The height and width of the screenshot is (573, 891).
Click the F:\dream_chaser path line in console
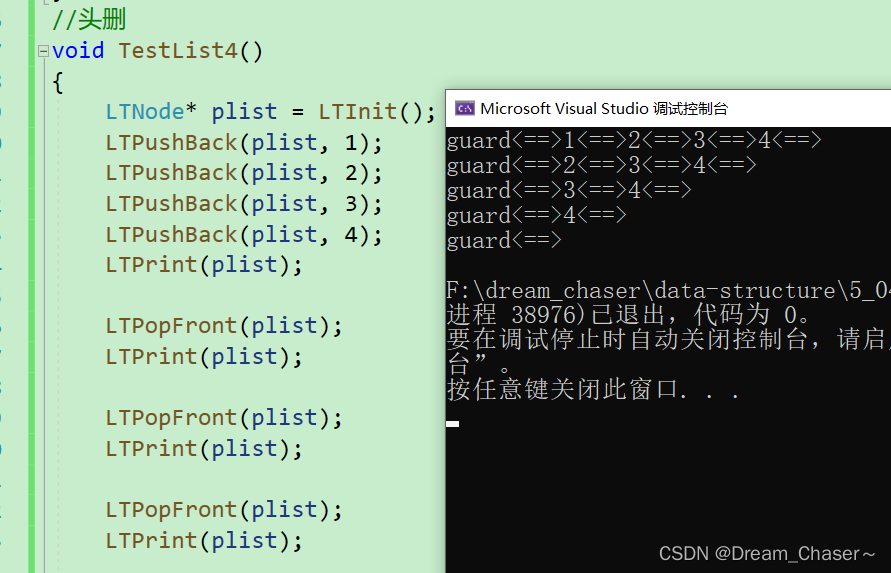click(x=668, y=290)
